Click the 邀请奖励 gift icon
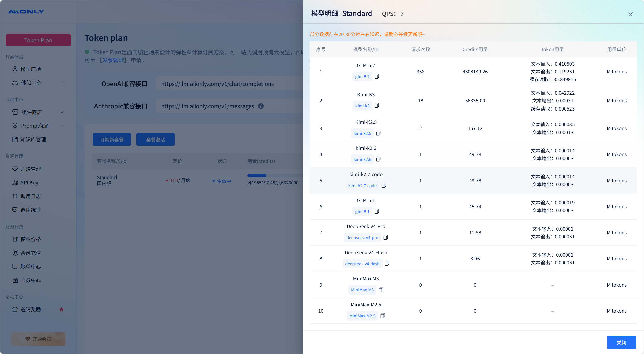The width and height of the screenshot is (644, 354). coord(15,309)
